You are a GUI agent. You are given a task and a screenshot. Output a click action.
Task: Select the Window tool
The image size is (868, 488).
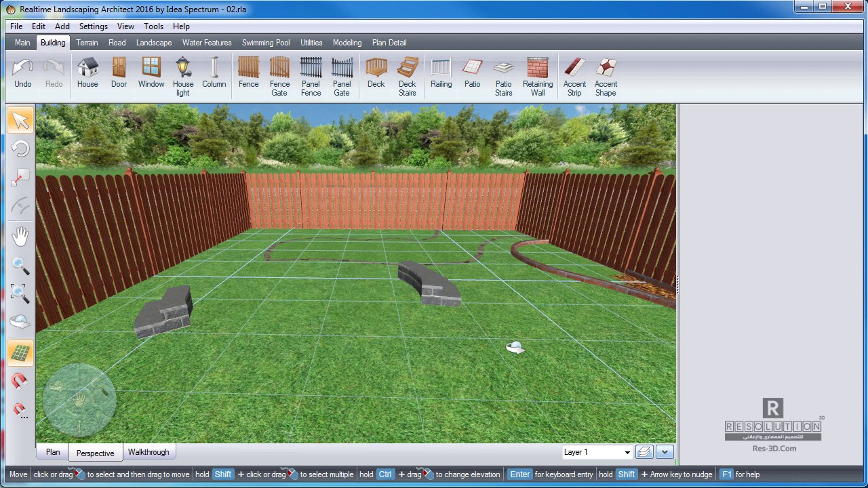pos(151,73)
